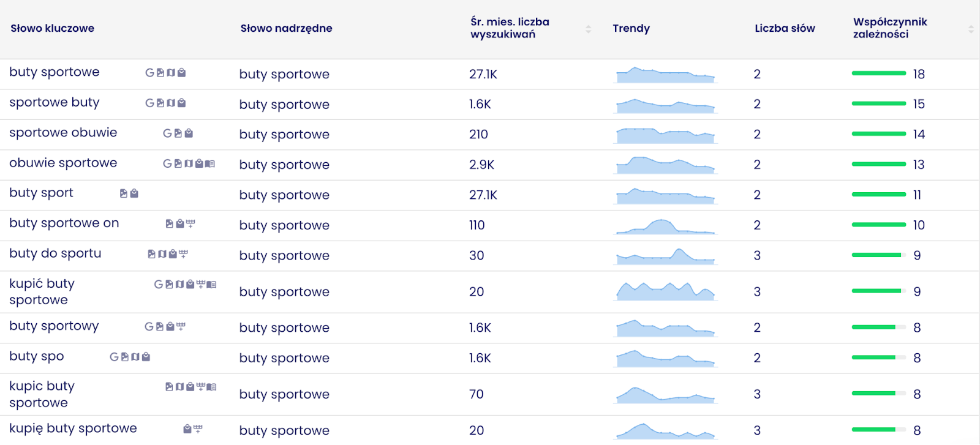Click the Trendy column header

(x=631, y=28)
